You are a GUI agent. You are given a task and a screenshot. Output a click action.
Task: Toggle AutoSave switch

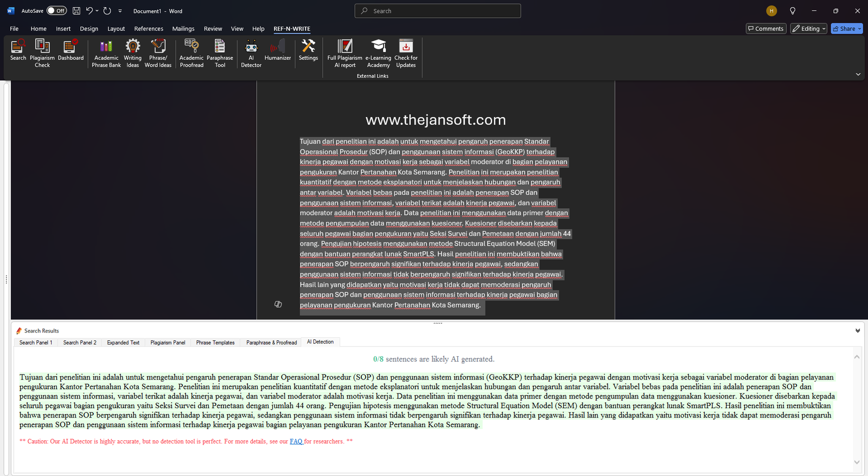tap(56, 11)
